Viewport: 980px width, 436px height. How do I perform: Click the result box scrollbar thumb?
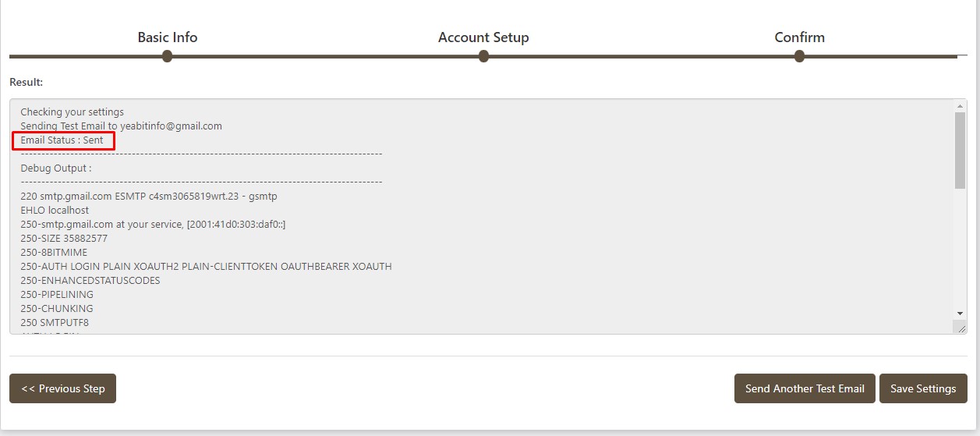960,150
